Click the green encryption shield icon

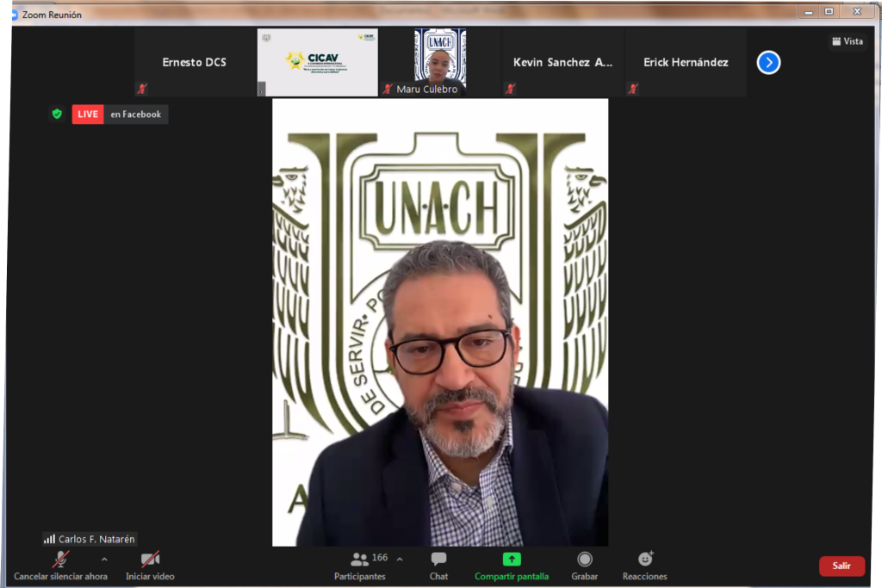[57, 115]
